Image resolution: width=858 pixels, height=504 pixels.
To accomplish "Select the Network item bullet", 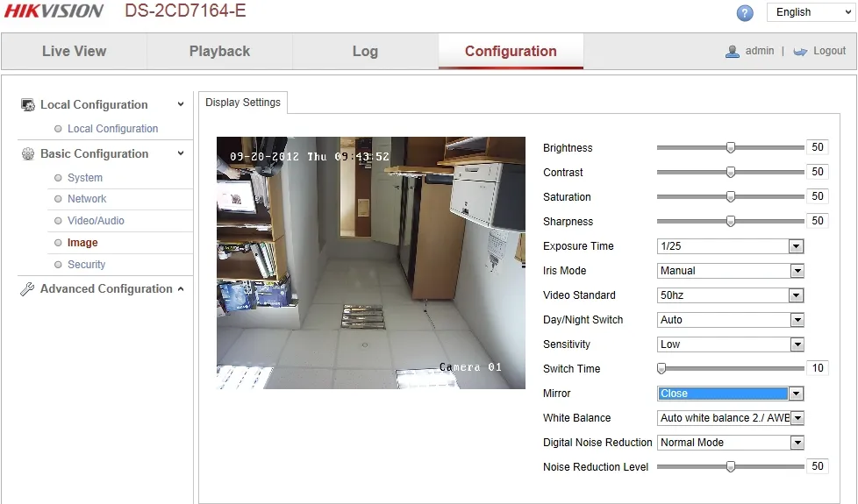I will [x=58, y=199].
